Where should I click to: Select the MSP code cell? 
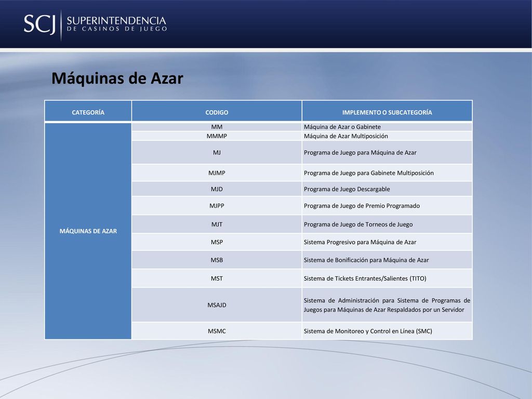[x=217, y=242]
